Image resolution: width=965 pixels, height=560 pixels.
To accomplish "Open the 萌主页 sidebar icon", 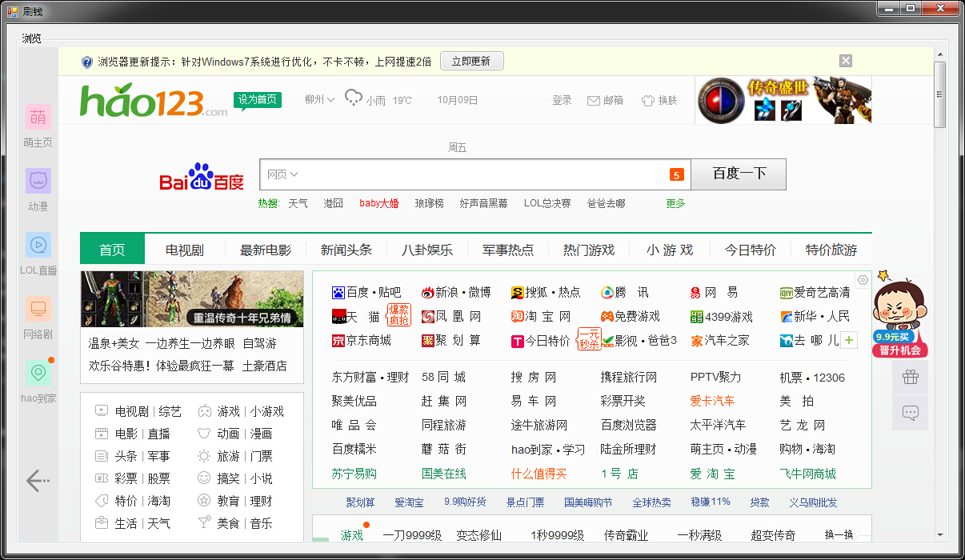I will (38, 117).
